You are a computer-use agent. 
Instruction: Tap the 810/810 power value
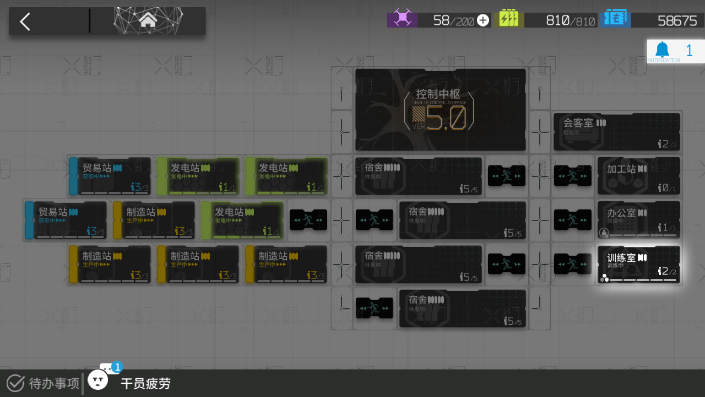[x=570, y=21]
